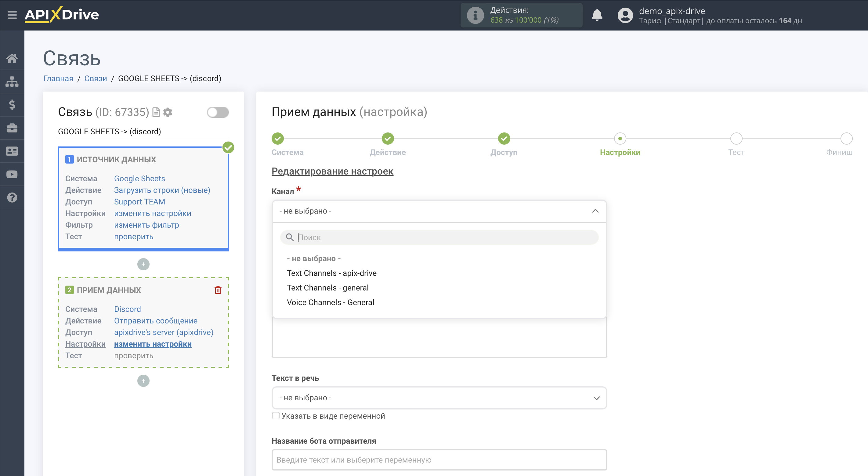
Task: Open the briefcase sidebar icon
Action: 12,128
